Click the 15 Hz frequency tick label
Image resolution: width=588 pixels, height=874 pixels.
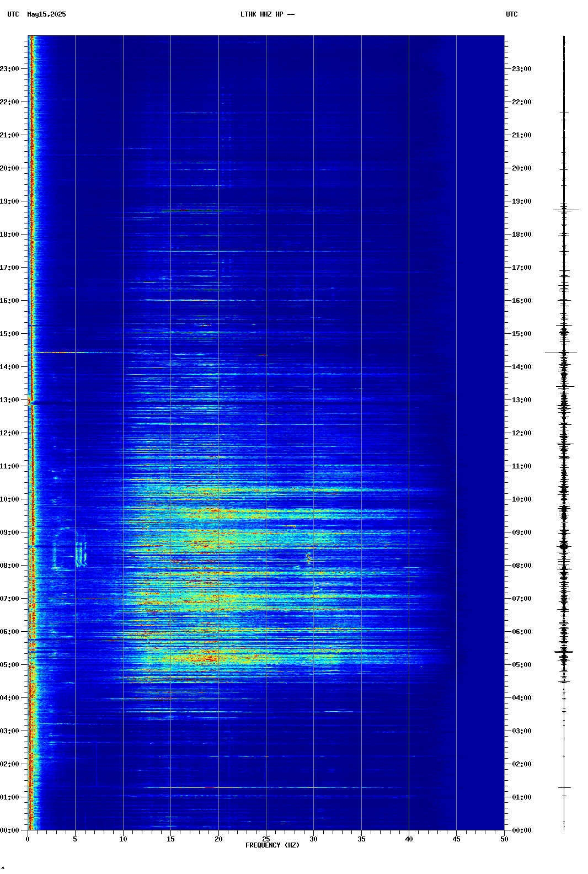click(170, 839)
